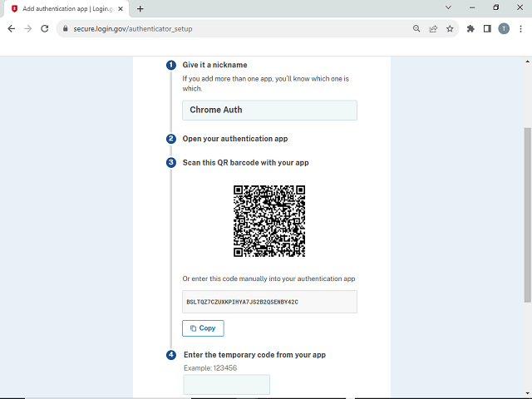Image resolution: width=532 pixels, height=399 pixels.
Task: Bookmark this page with the star
Action: (x=450, y=29)
